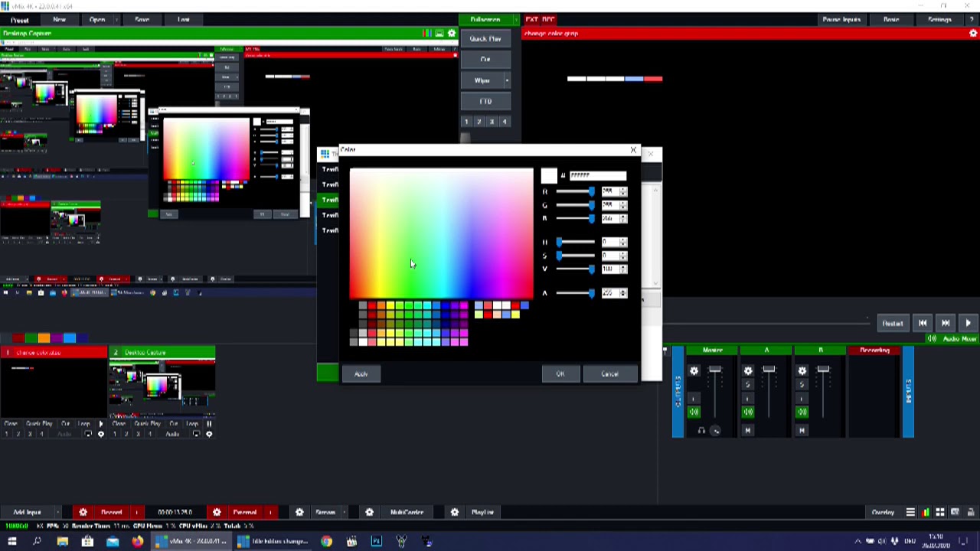The width and height of the screenshot is (980, 551).
Task: Click the Windows Start button
Action: (x=11, y=542)
